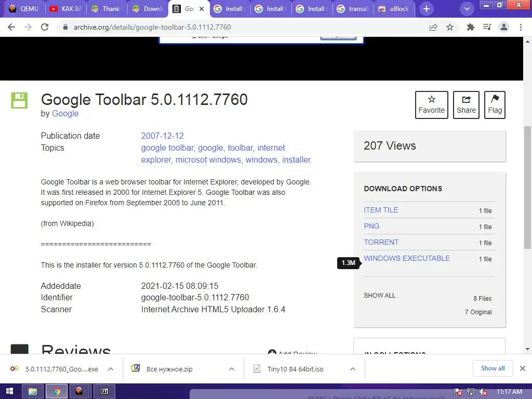Screen dimensions: 532x399
Task: Click the '207 Views' text
Action: [x=390, y=145]
